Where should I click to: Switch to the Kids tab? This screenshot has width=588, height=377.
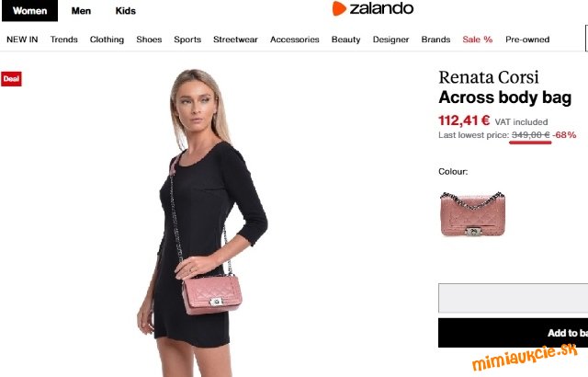tap(126, 11)
